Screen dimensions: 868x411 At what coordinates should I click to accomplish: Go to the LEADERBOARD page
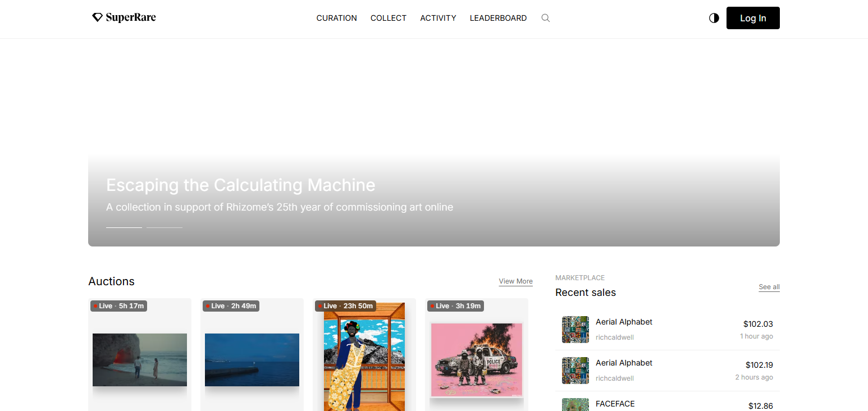click(499, 18)
